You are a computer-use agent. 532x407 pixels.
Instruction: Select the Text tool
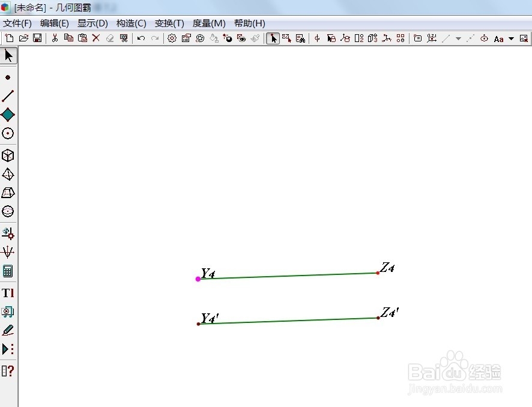(x=8, y=293)
